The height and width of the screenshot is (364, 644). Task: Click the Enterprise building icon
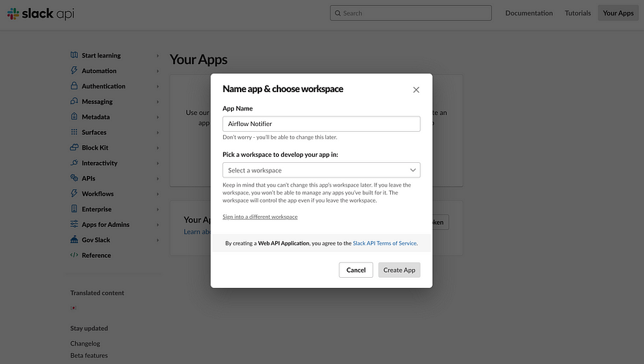coord(74,209)
